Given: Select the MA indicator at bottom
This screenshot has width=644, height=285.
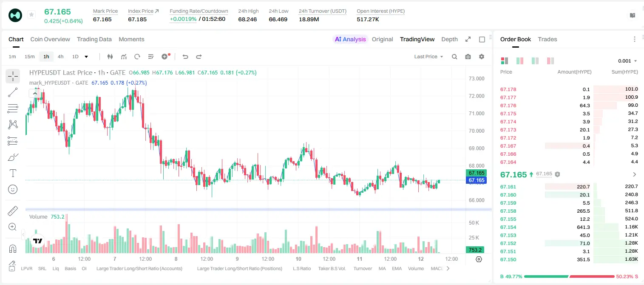Looking at the screenshot, I should coord(382,268).
